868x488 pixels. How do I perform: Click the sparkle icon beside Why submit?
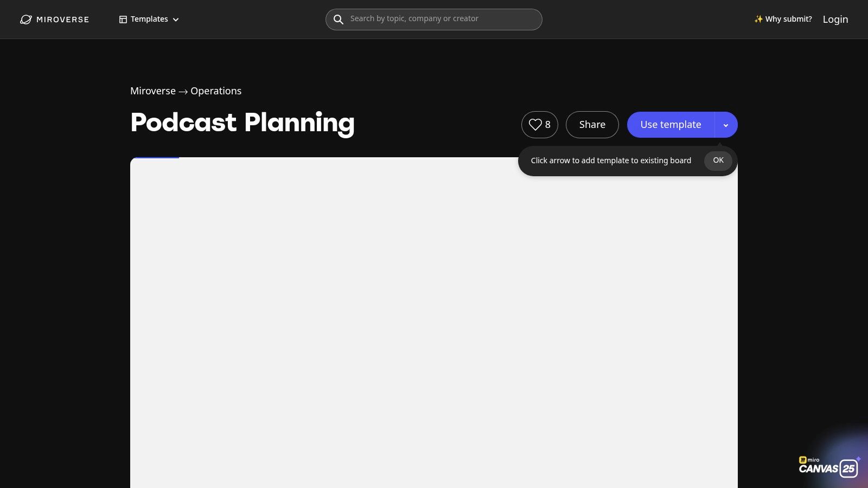click(x=758, y=19)
